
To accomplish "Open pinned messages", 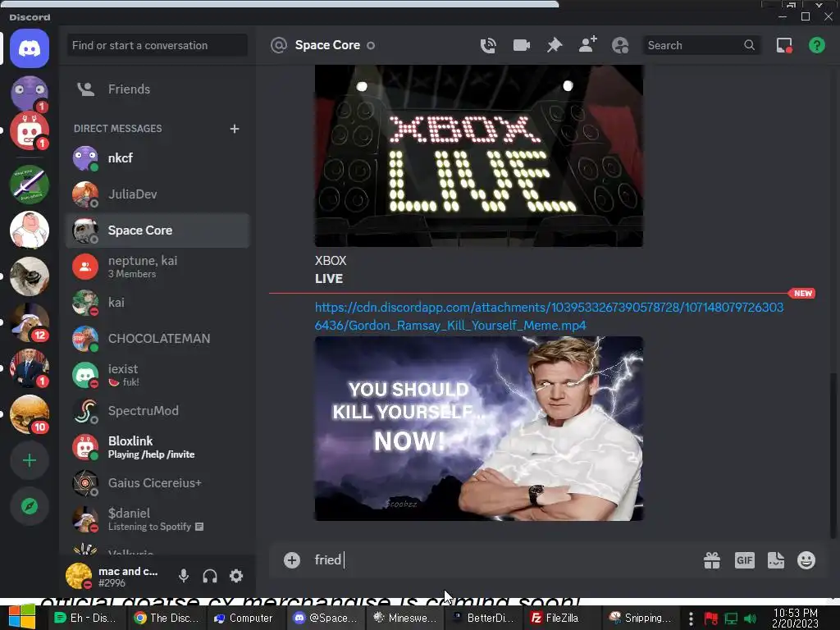I will (555, 46).
